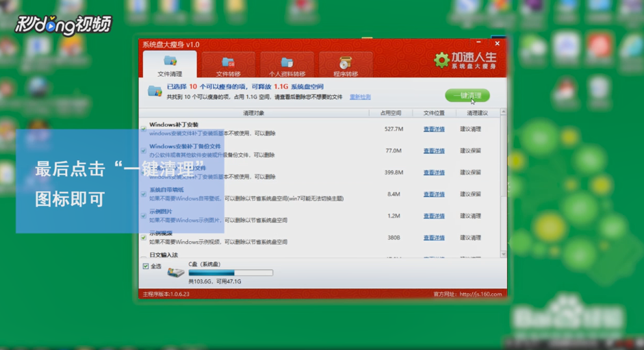Toggle the Windows安装补丁备份文件 checkbox
Image resolution: width=644 pixels, height=350 pixels.
click(144, 151)
